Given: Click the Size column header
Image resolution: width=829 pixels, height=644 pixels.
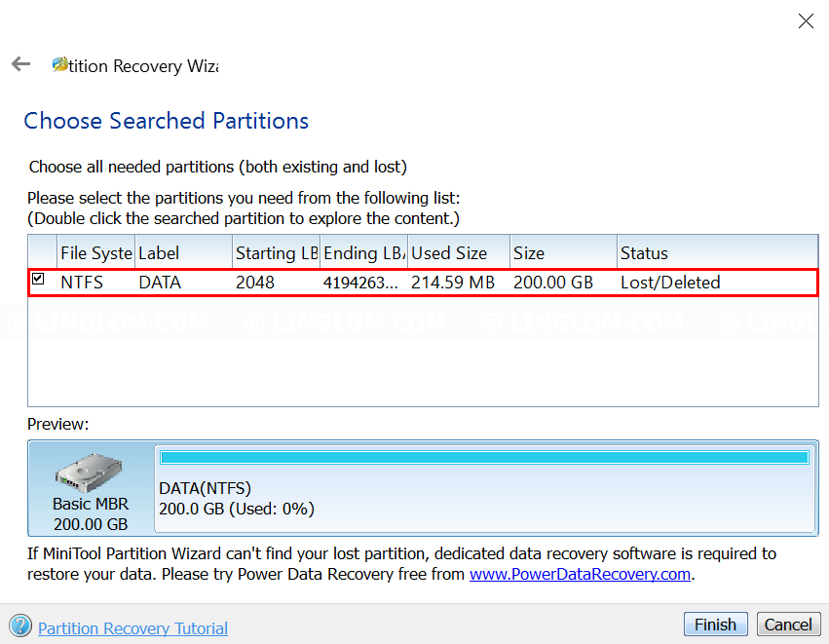Looking at the screenshot, I should [x=563, y=252].
